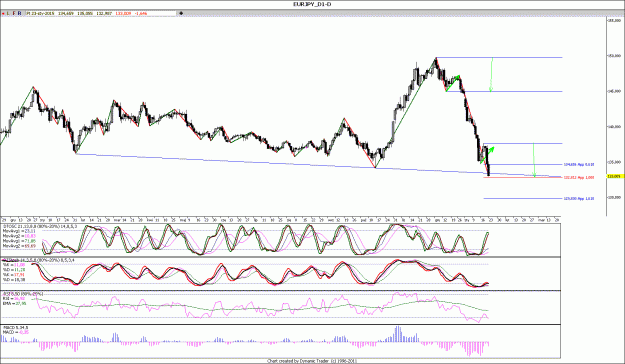625x364 pixels.
Task: Click the 'MACD 5.34.5' indicator title
Action: (x=16, y=328)
